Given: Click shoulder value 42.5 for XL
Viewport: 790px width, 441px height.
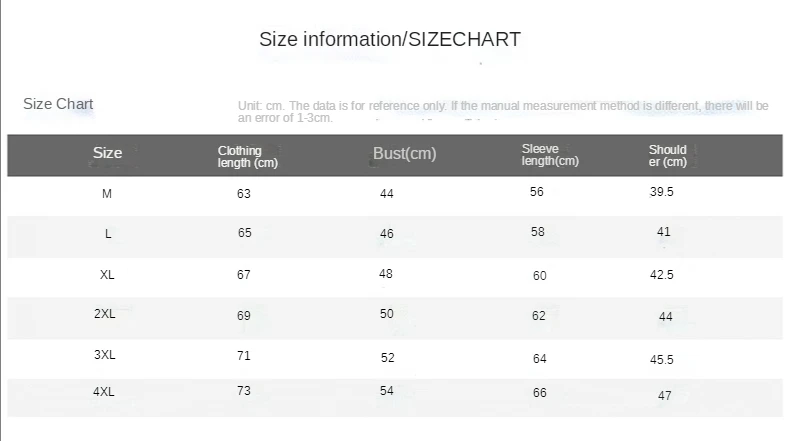Looking at the screenshot, I should 662,275.
